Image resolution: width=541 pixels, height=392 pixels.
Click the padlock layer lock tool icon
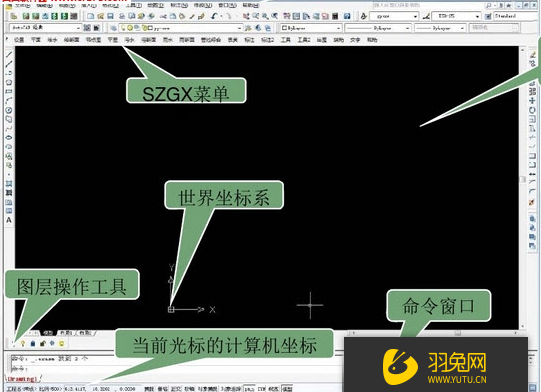(32, 343)
